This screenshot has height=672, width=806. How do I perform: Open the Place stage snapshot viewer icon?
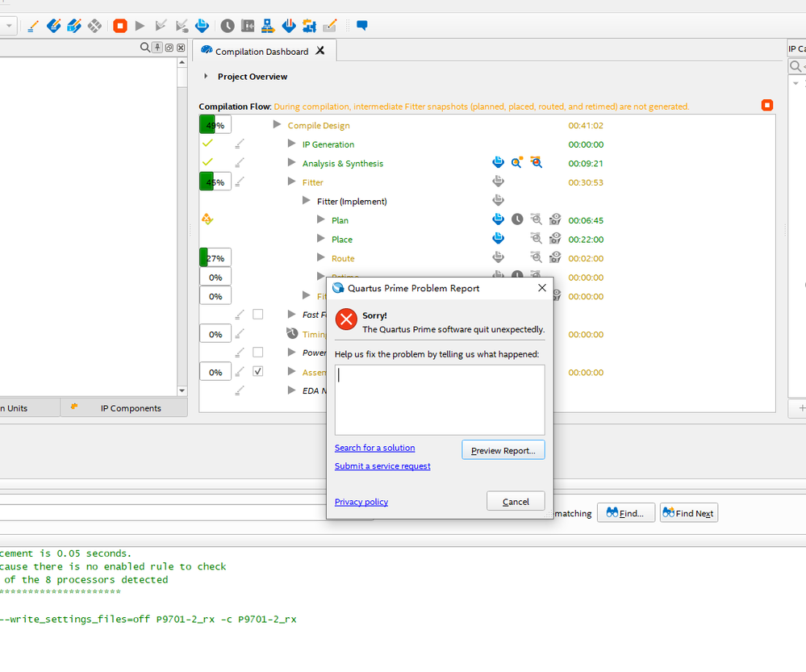pyautogui.click(x=555, y=239)
